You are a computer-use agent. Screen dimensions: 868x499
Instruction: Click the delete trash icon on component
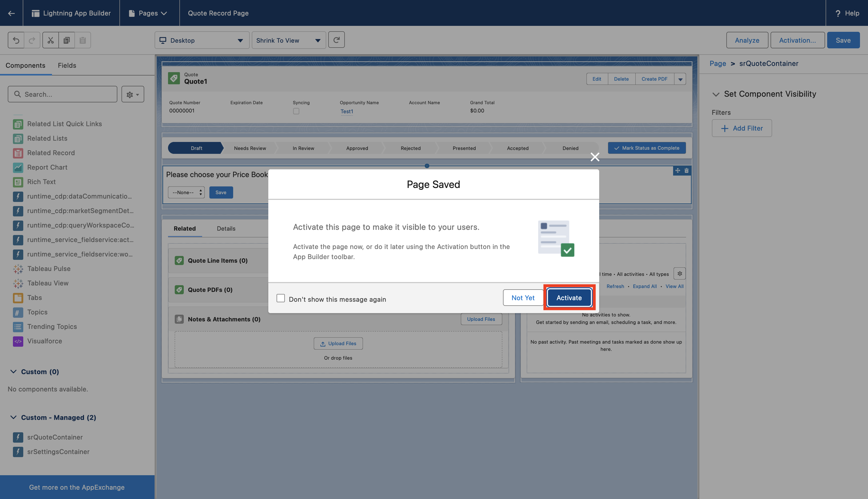[687, 170]
